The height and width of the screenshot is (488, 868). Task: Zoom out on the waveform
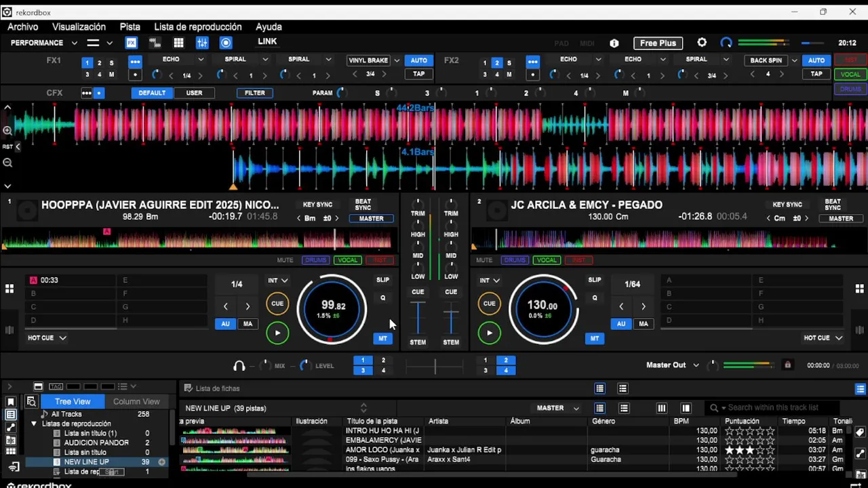pos(7,163)
